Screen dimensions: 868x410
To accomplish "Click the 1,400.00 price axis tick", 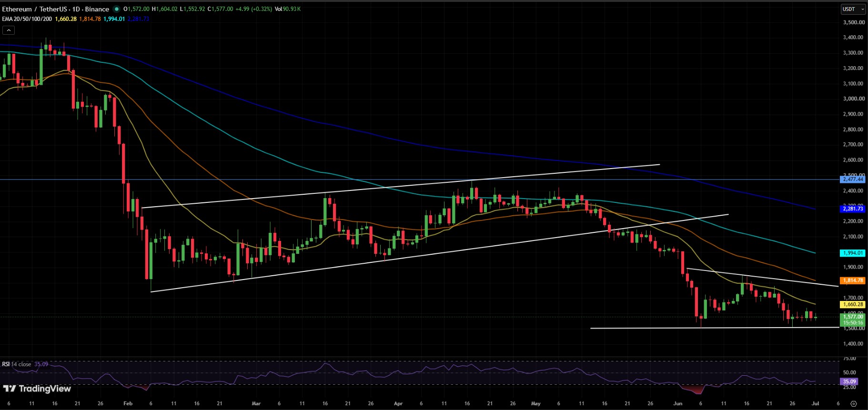I will pyautogui.click(x=853, y=343).
